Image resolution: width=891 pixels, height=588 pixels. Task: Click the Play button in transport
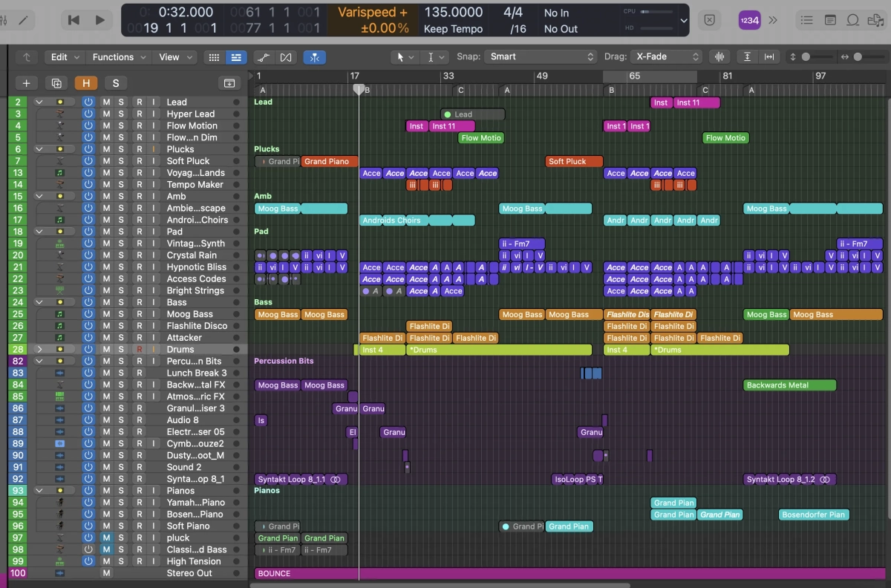click(x=99, y=20)
